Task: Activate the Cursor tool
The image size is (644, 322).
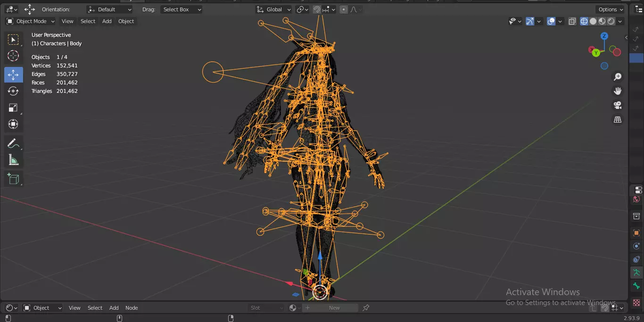Action: pyautogui.click(x=14, y=56)
